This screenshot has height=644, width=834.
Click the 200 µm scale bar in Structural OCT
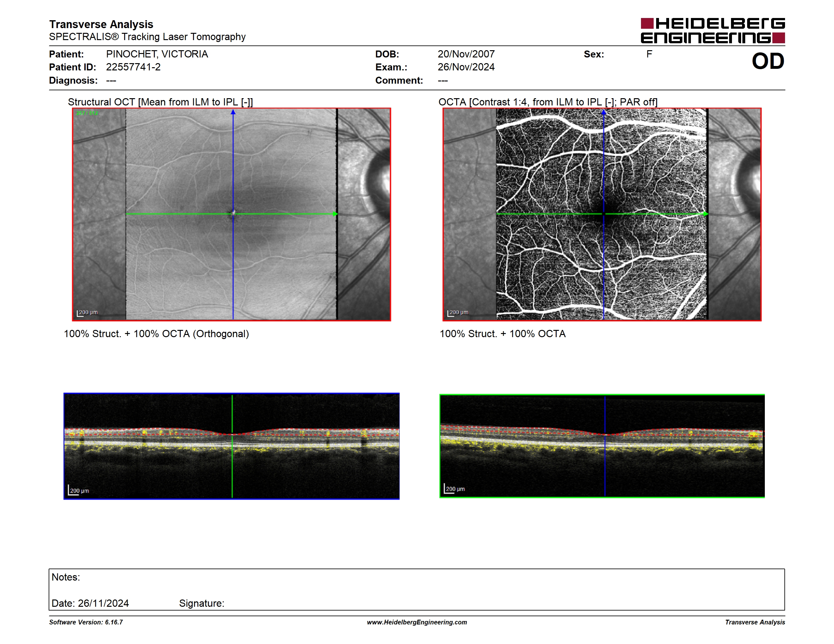(87, 313)
